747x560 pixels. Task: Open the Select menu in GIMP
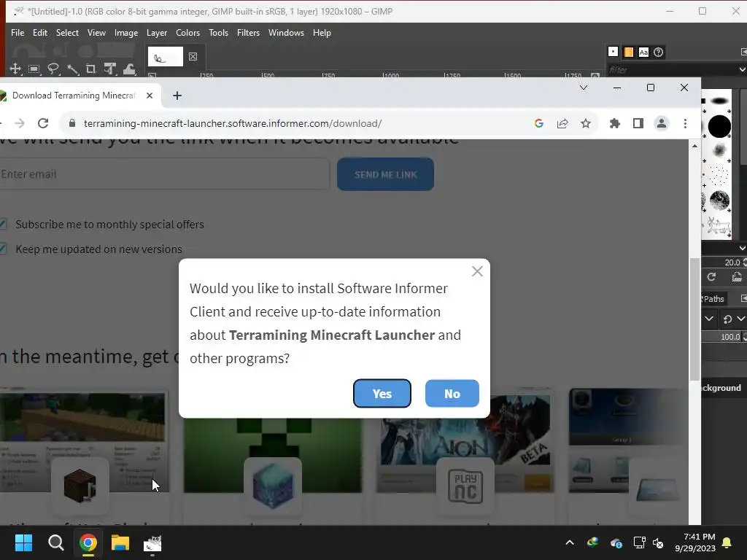tap(67, 33)
